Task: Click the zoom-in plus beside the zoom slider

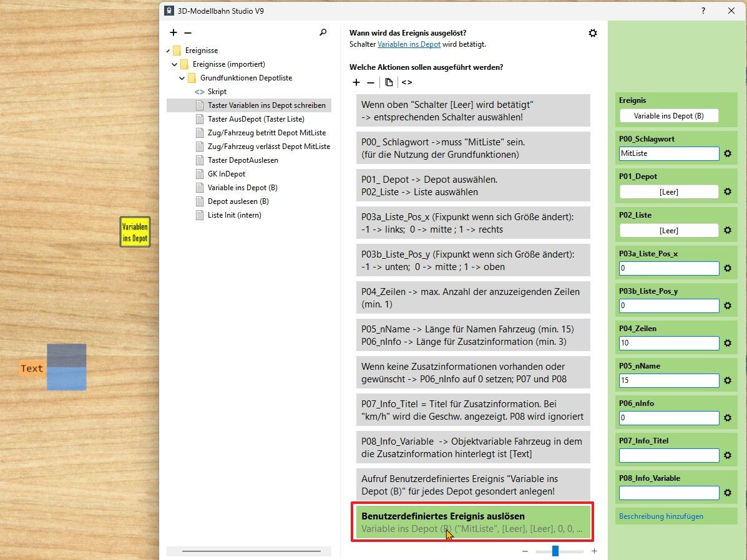Action: click(594, 551)
